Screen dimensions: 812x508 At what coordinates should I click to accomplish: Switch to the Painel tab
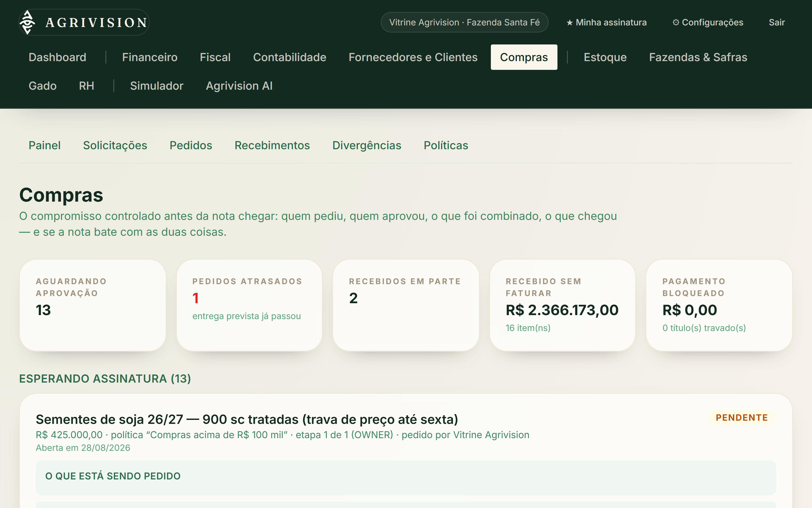coord(45,145)
